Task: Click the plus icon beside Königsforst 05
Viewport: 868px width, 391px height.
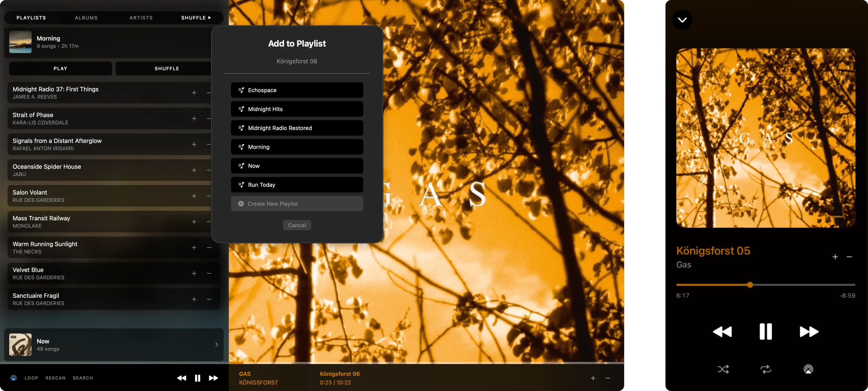Action: point(835,257)
